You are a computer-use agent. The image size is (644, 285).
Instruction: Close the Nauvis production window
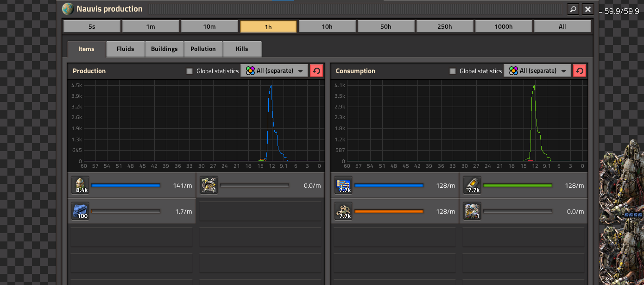588,9
